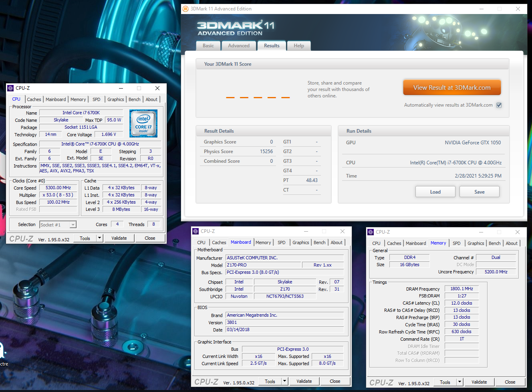532x392 pixels.
Task: Select CPU tab in CPU-Z processor window
Action: [x=16, y=99]
